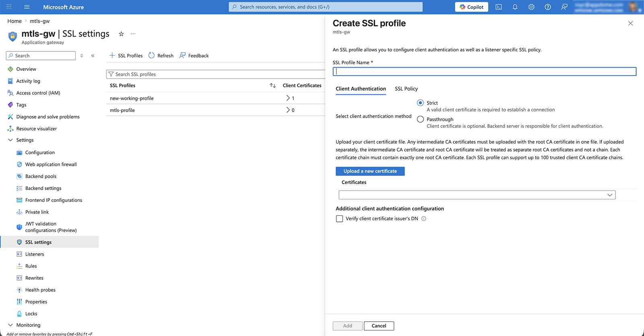
Task: Open portal settings gear
Action: point(531,7)
